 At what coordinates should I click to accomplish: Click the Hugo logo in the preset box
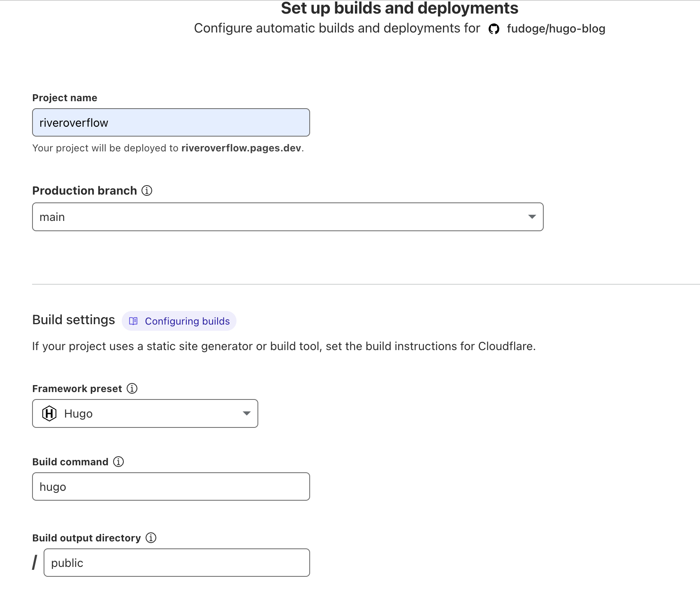click(49, 413)
